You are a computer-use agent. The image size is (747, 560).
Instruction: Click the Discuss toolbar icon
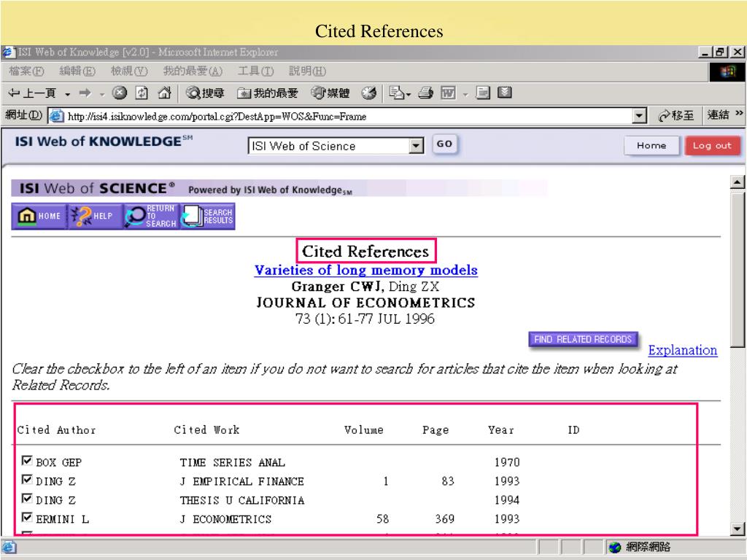coord(483,93)
